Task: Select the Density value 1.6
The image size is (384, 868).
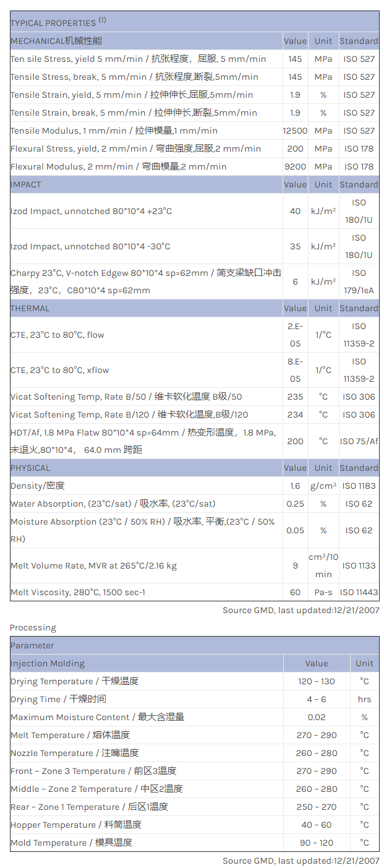Action: click(x=295, y=486)
